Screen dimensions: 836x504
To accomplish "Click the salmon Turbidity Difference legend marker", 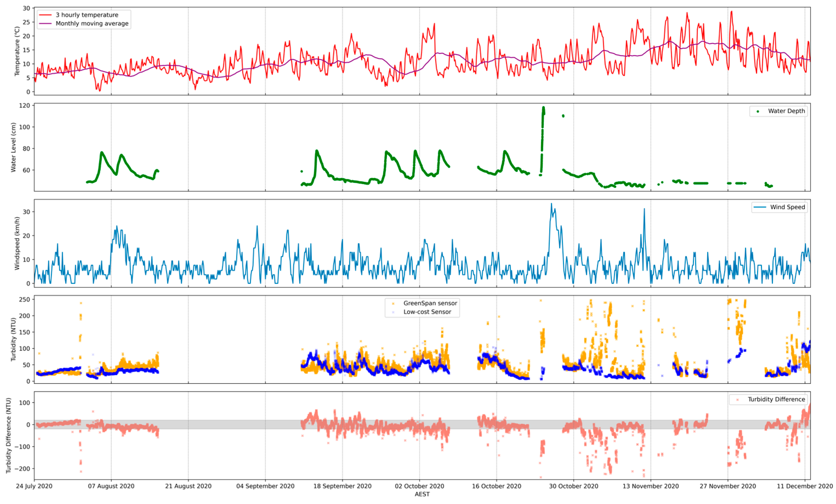I will [x=737, y=400].
